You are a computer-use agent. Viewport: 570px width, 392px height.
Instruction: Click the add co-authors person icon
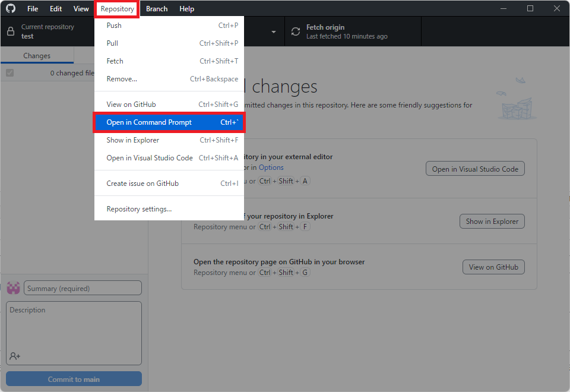[x=15, y=356]
